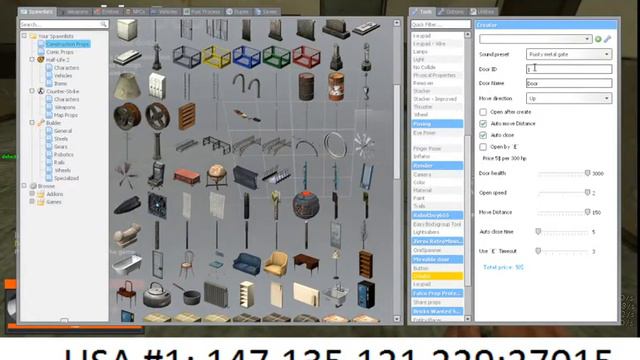Spawn the oil drum barrel prop
The width and height of the screenshot is (640, 360).
(x=306, y=87)
